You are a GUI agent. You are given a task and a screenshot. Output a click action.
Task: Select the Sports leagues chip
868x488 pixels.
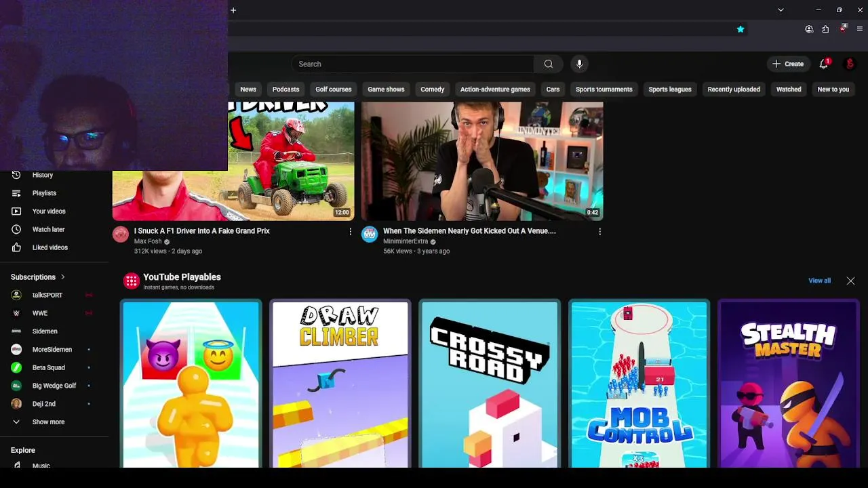(670, 89)
